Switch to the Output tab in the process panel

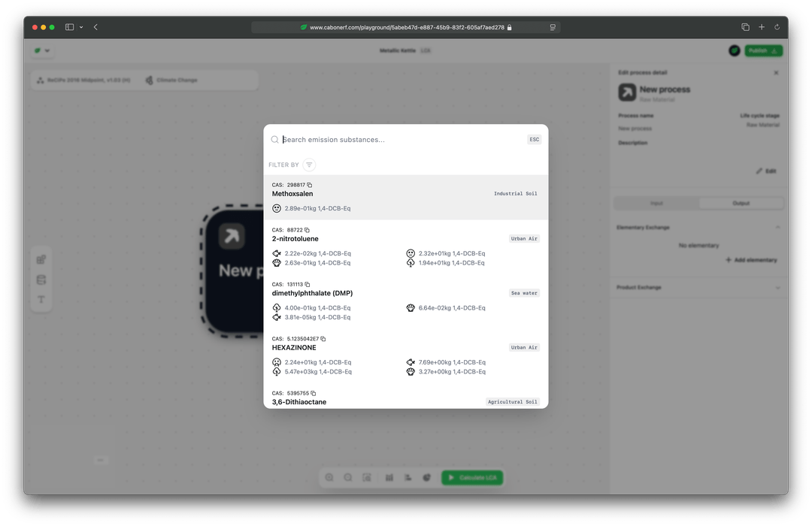click(741, 204)
